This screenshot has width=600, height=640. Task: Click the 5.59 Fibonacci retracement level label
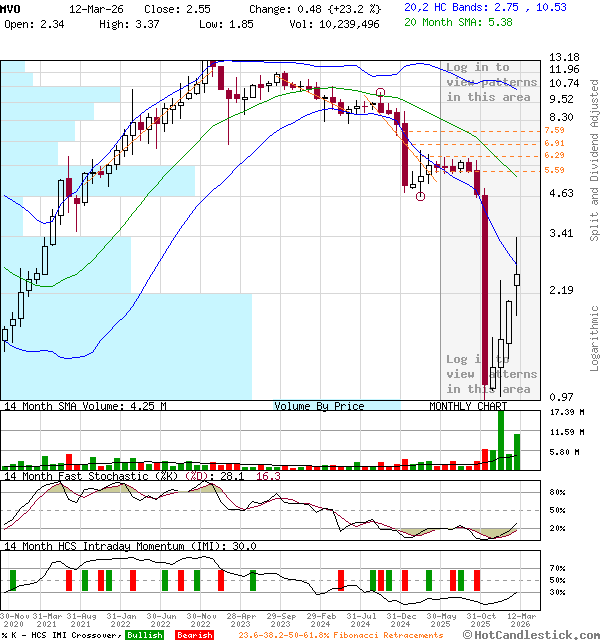[x=555, y=170]
